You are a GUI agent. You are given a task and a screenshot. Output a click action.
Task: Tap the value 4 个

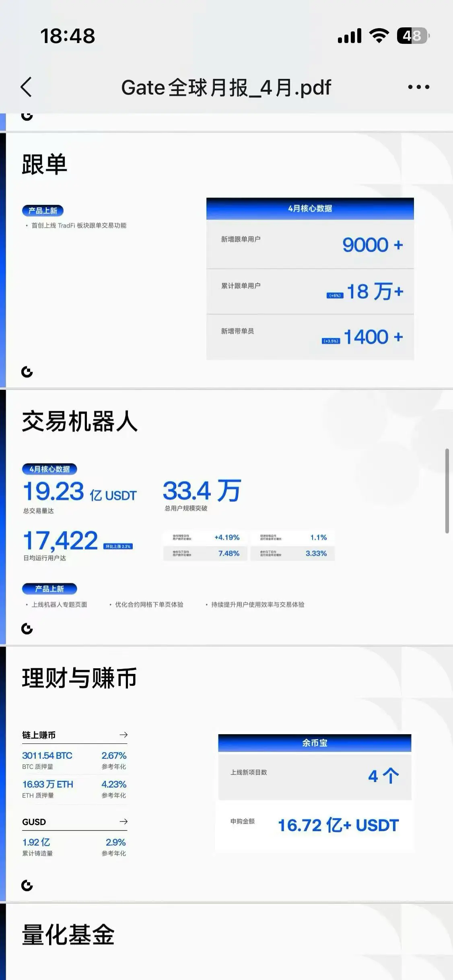383,776
